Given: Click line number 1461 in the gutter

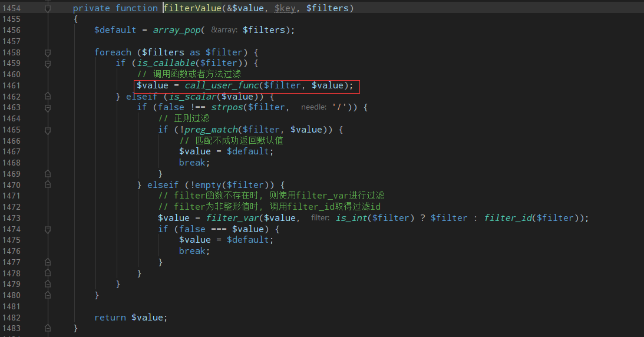Looking at the screenshot, I should pos(11,85).
